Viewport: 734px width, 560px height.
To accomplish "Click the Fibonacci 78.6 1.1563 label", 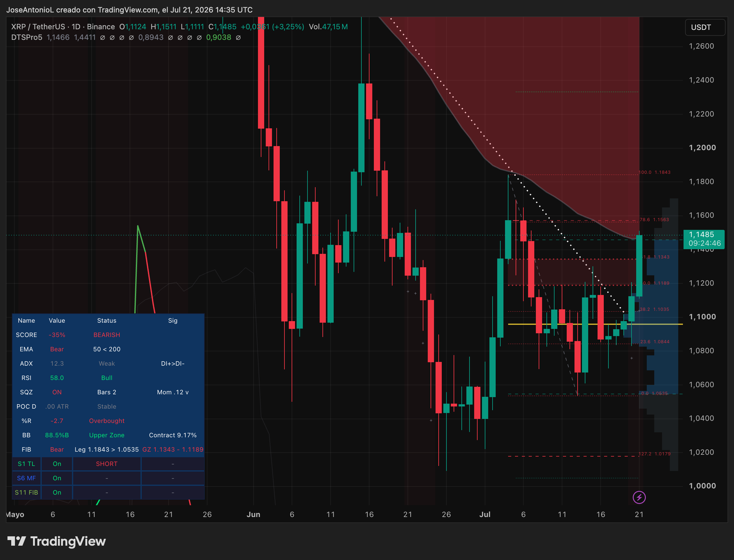I will 654,220.
